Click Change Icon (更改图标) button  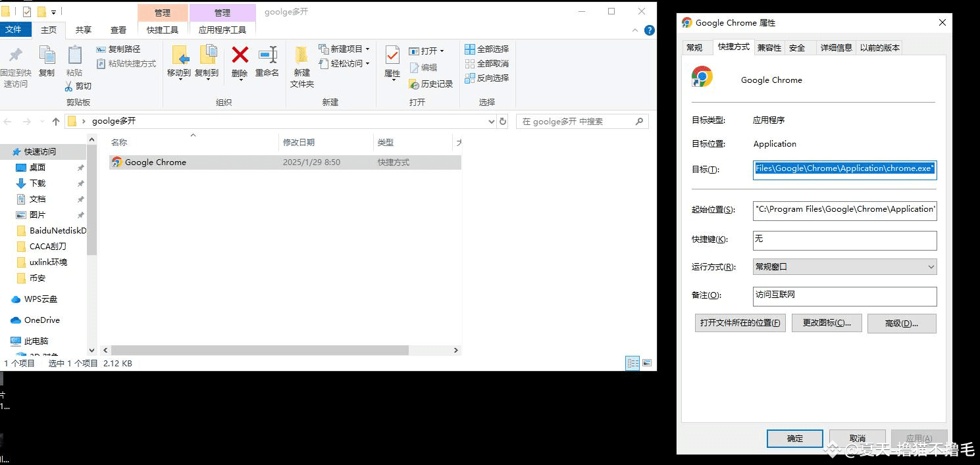(827, 323)
